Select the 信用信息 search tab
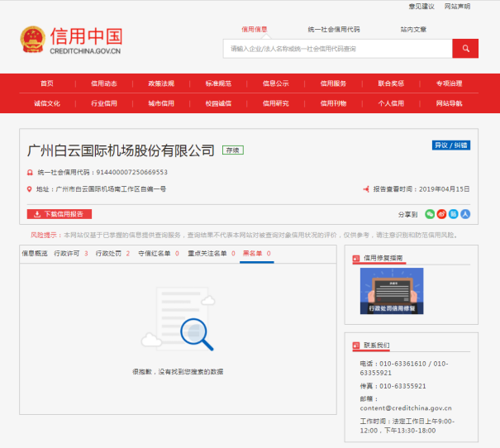The width and height of the screenshot is (500, 448). [255, 29]
